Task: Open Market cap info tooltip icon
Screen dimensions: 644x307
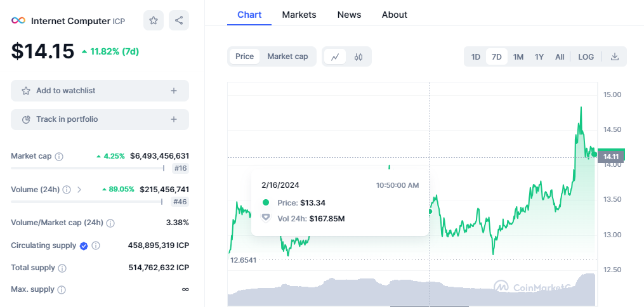Action: tap(59, 157)
